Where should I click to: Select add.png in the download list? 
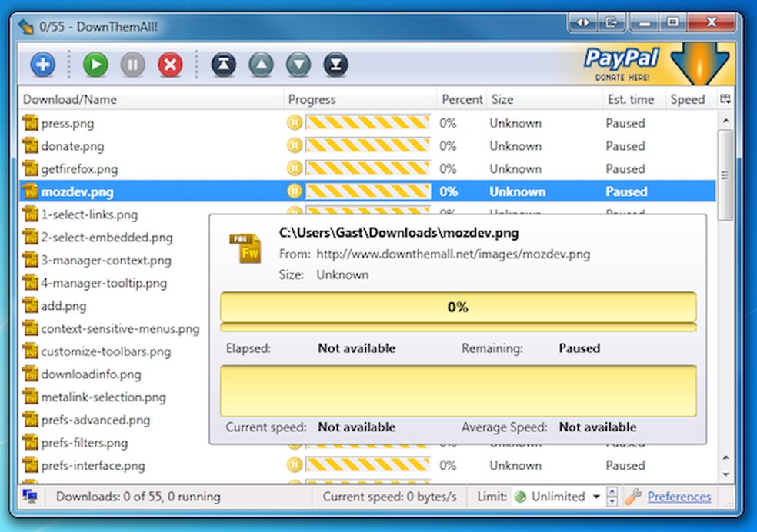coord(64,306)
